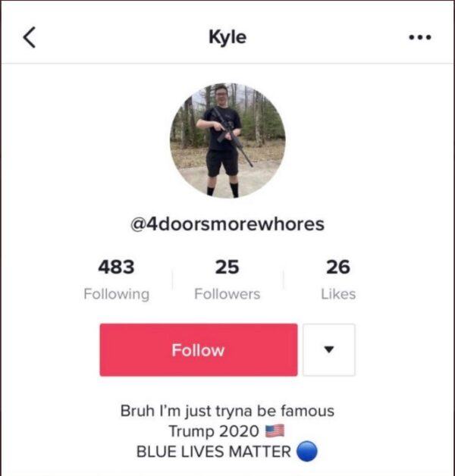Select the @4doorsmorewhores username handle
Image resolution: width=455 pixels, height=476 pixels.
[227, 224]
